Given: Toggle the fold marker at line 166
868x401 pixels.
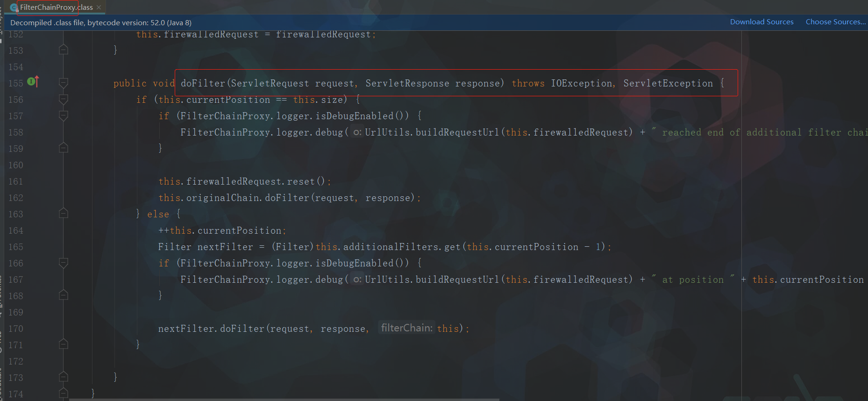Looking at the screenshot, I should click(x=64, y=263).
